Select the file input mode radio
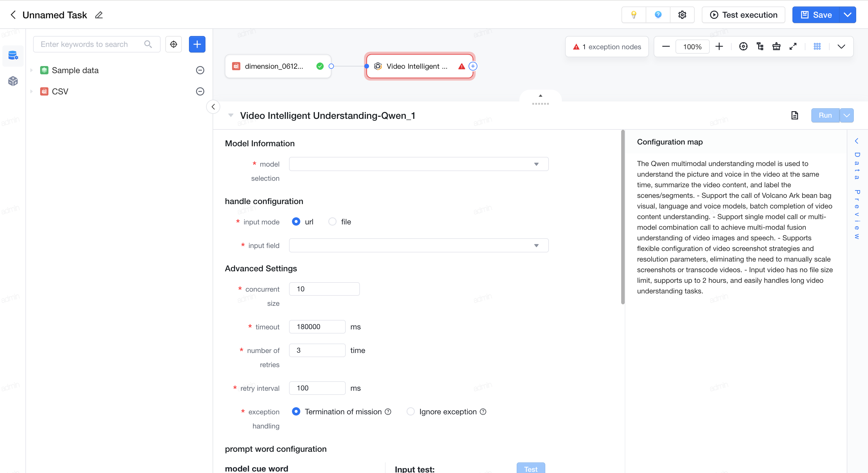The height and width of the screenshot is (473, 868). click(332, 221)
